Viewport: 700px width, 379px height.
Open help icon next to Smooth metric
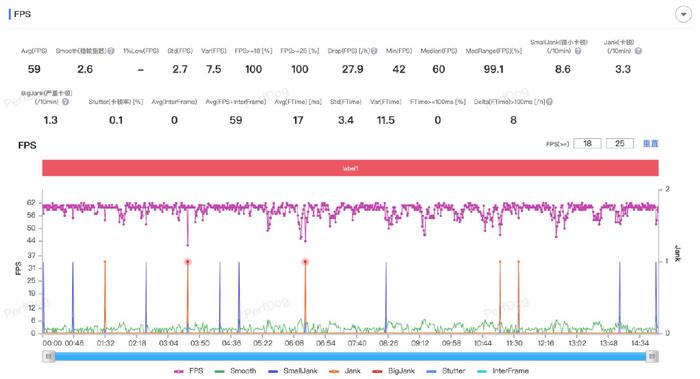click(x=111, y=51)
